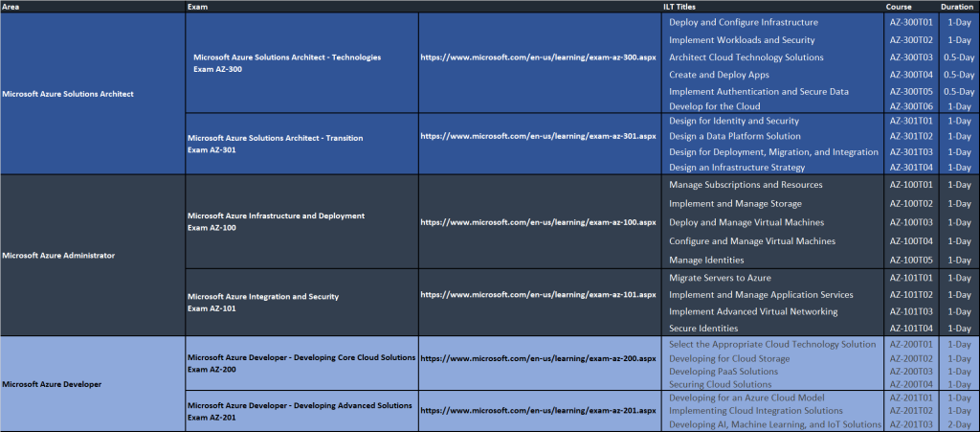
Task: Select course code AZ-301T04
Action: tap(911, 167)
